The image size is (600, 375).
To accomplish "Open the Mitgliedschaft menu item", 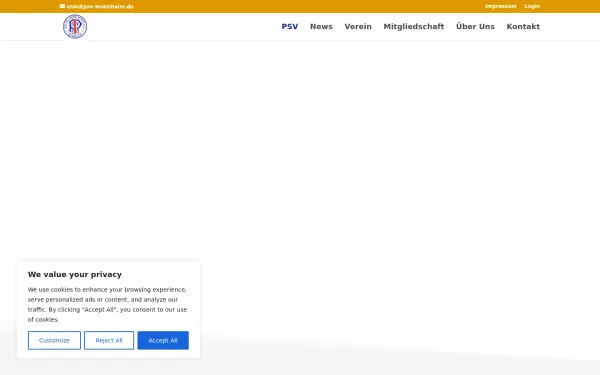I will pos(414,26).
